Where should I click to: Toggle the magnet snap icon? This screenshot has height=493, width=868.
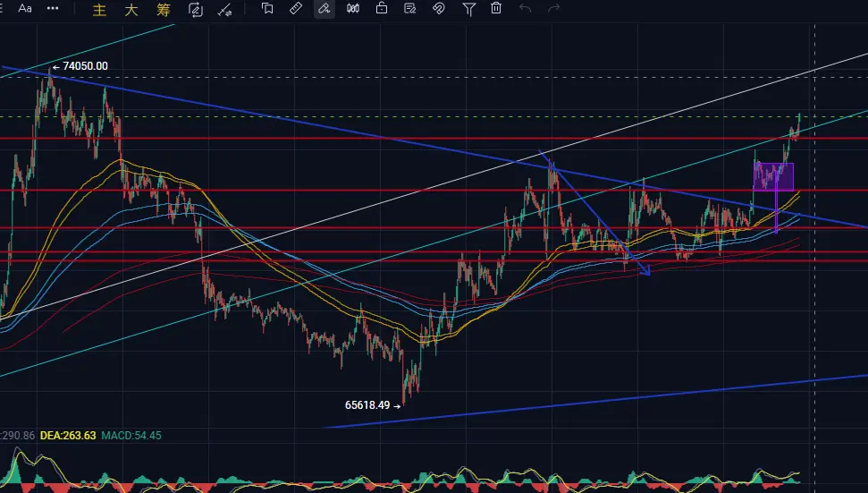pyautogui.click(x=439, y=8)
